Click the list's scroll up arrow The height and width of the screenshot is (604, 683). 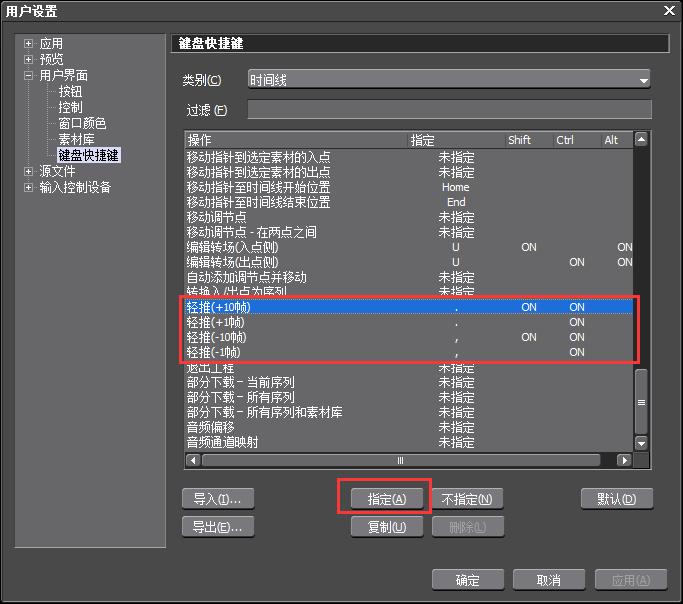tap(641, 140)
